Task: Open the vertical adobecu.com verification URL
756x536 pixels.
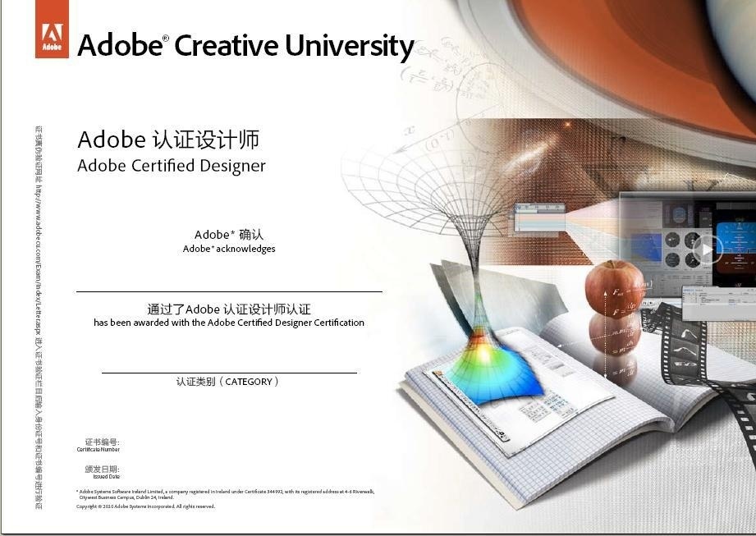Action: coord(39,260)
